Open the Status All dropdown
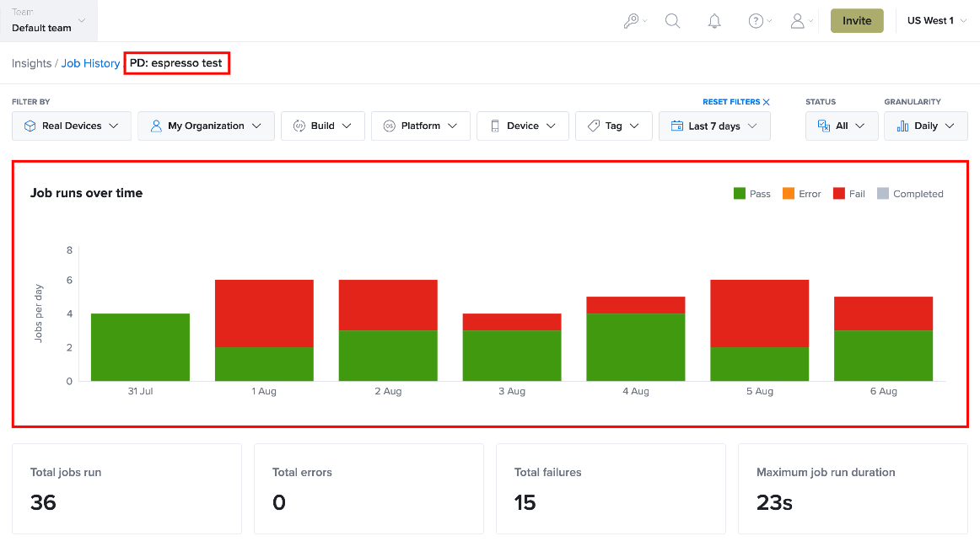 tap(841, 126)
